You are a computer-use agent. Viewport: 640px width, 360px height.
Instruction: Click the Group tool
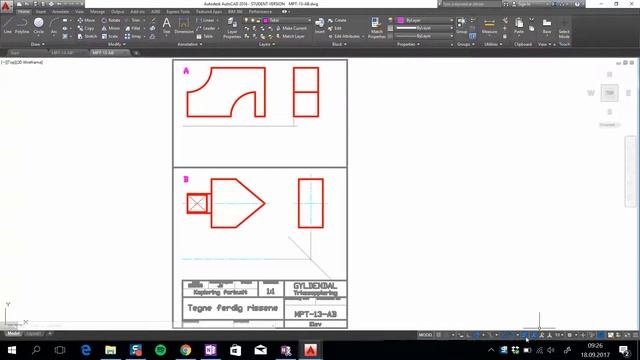tap(462, 25)
